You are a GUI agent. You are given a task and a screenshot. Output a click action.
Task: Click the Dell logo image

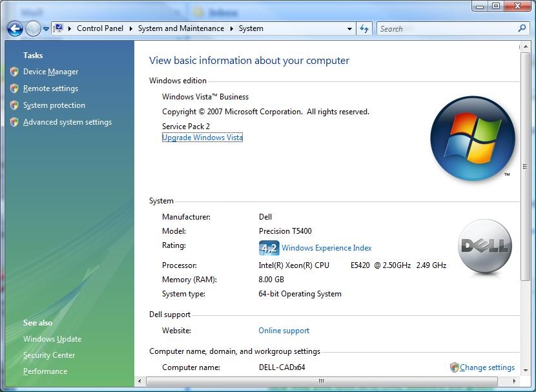pos(485,246)
